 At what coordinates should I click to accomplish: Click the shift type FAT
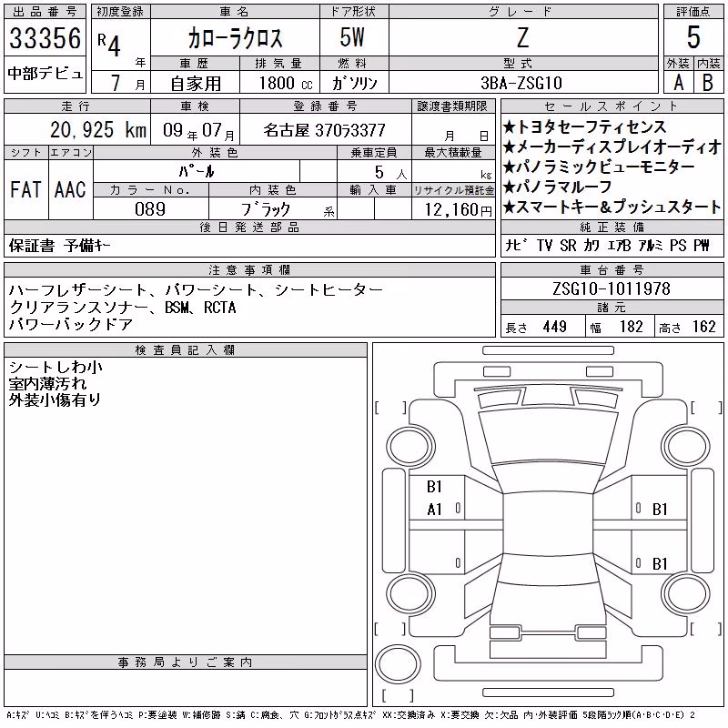click(x=26, y=189)
